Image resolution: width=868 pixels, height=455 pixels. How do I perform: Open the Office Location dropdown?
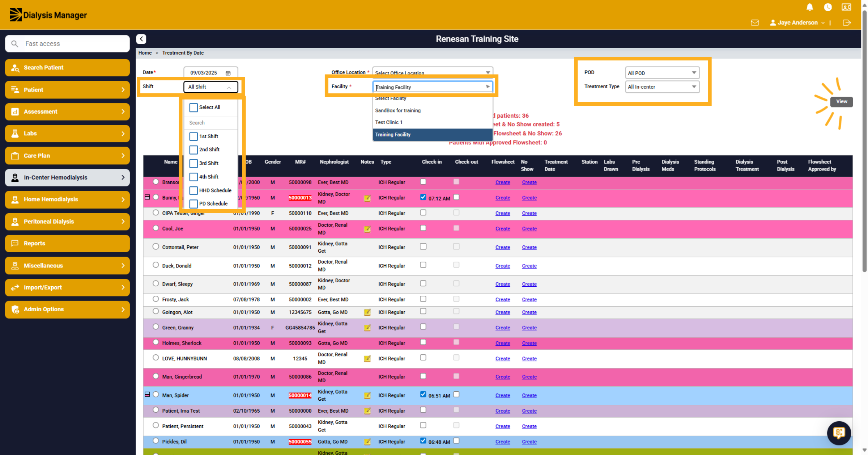point(433,72)
